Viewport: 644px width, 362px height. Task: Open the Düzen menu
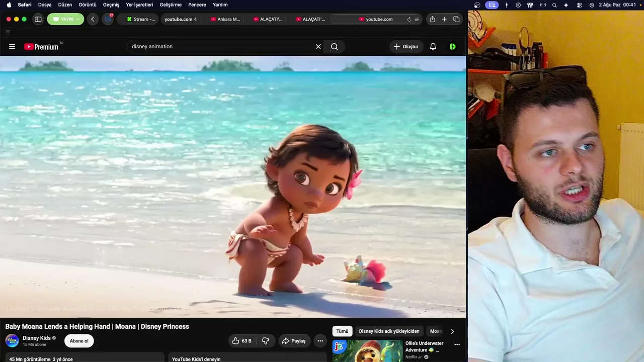pos(65,5)
